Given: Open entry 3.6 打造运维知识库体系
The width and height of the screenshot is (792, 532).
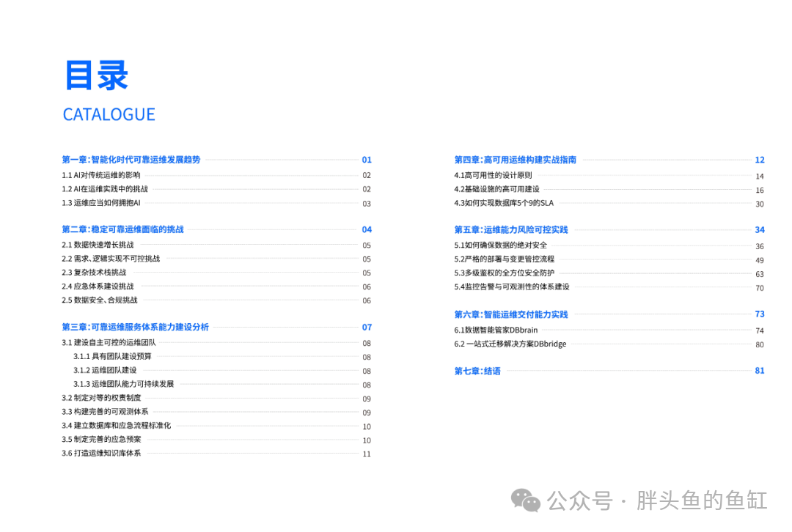Looking at the screenshot, I should 101,454.
